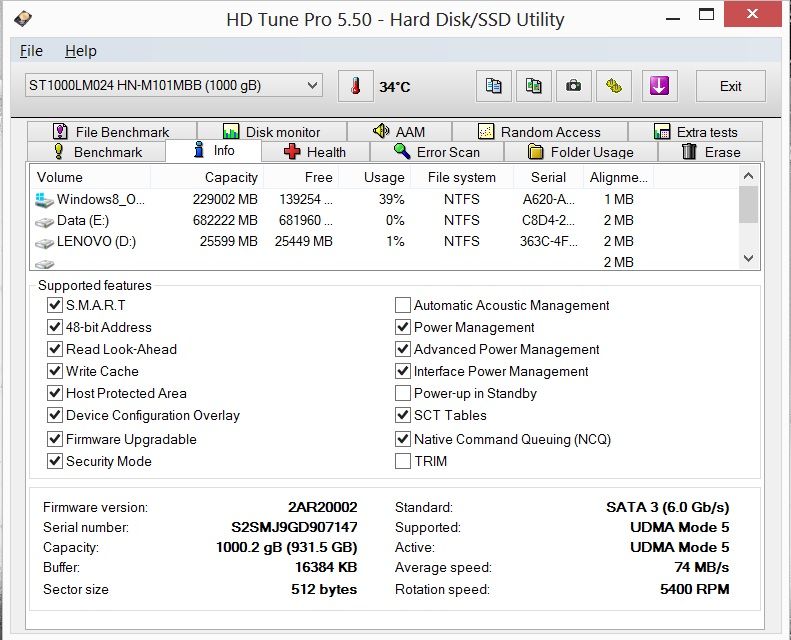Click the File system column header
The image size is (791, 640).
[462, 178]
